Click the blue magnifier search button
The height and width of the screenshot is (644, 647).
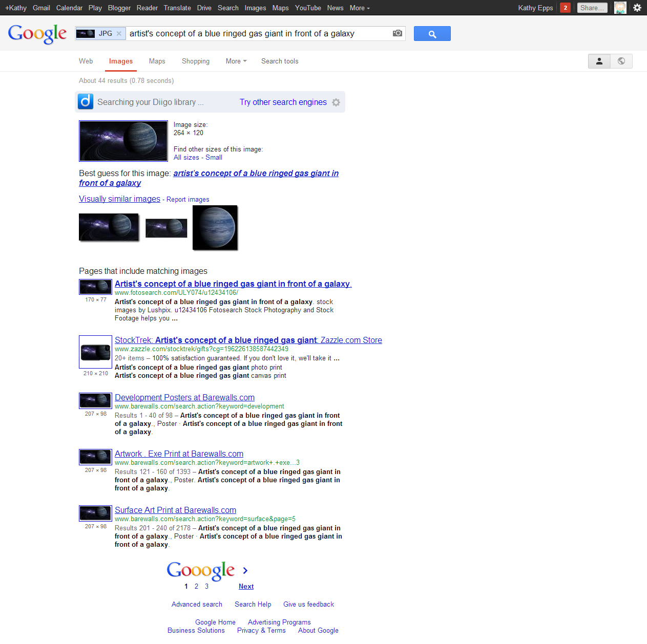[x=432, y=34]
